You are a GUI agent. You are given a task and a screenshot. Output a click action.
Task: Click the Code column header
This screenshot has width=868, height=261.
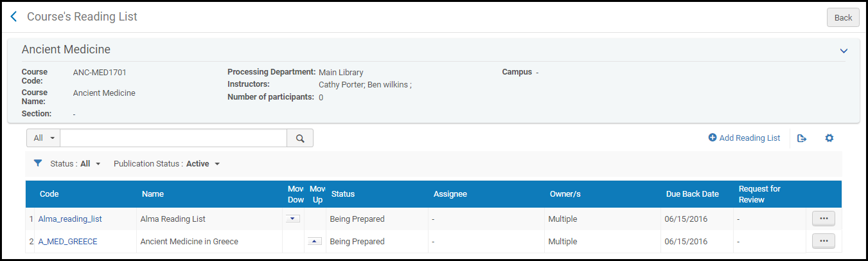tap(49, 194)
